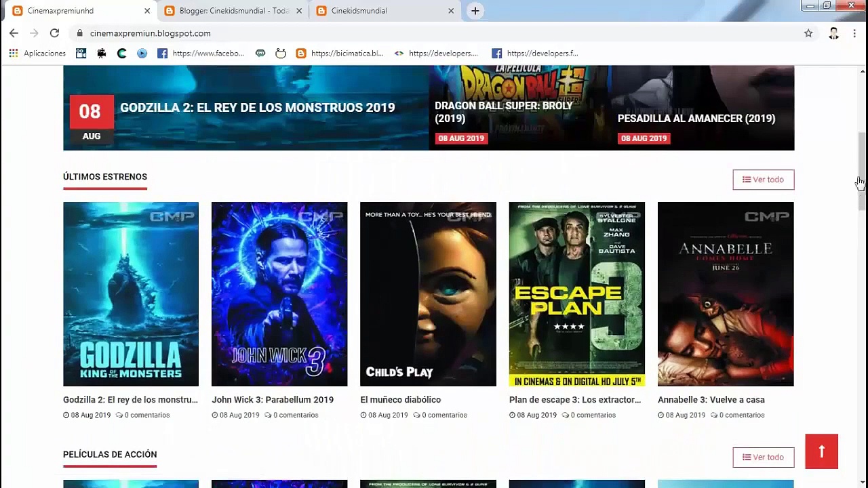Close the Cinemaxpremiunhd tab
The width and height of the screenshot is (868, 488).
pos(147,11)
